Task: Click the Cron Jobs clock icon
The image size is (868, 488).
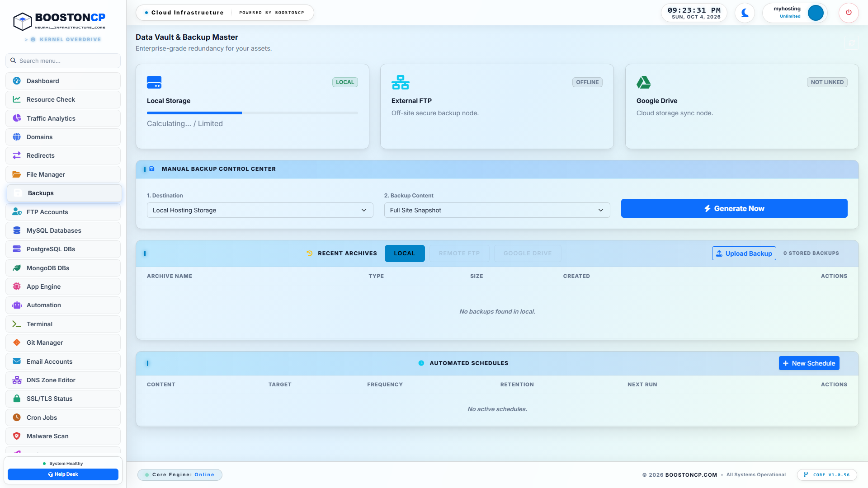Action: coord(17,418)
